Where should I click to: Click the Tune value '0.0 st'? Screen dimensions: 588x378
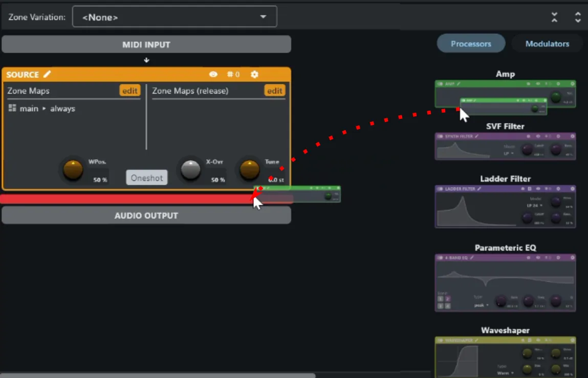point(276,180)
